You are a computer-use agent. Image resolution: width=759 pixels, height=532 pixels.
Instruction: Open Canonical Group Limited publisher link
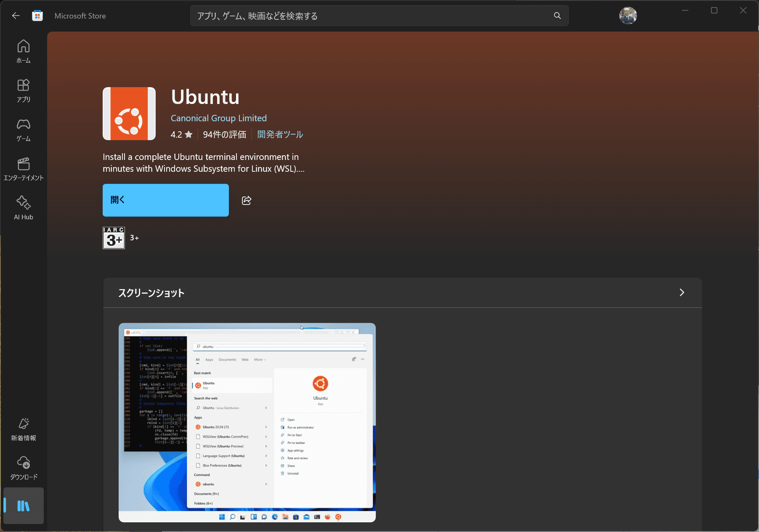pos(218,118)
